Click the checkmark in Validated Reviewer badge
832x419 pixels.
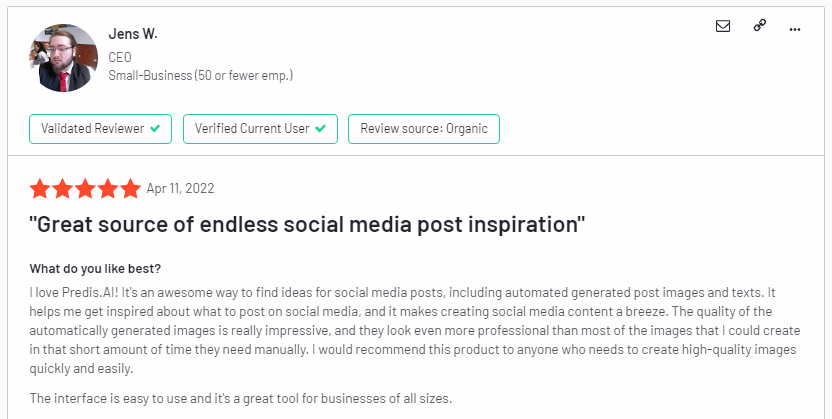click(155, 128)
